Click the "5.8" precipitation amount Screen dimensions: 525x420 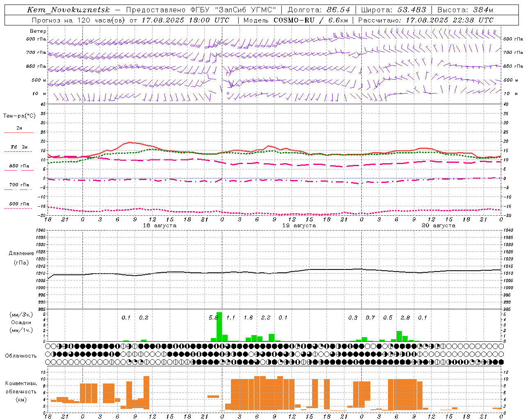tap(213, 318)
